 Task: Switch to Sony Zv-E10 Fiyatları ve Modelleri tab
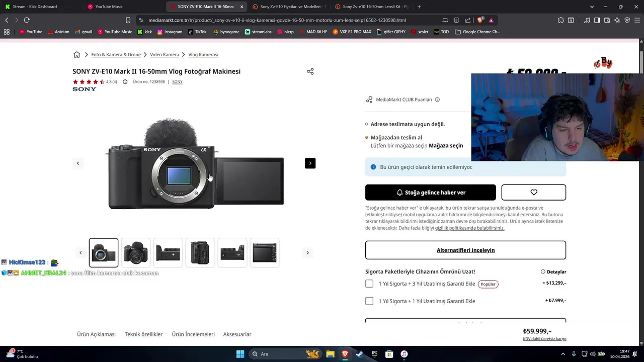click(289, 7)
